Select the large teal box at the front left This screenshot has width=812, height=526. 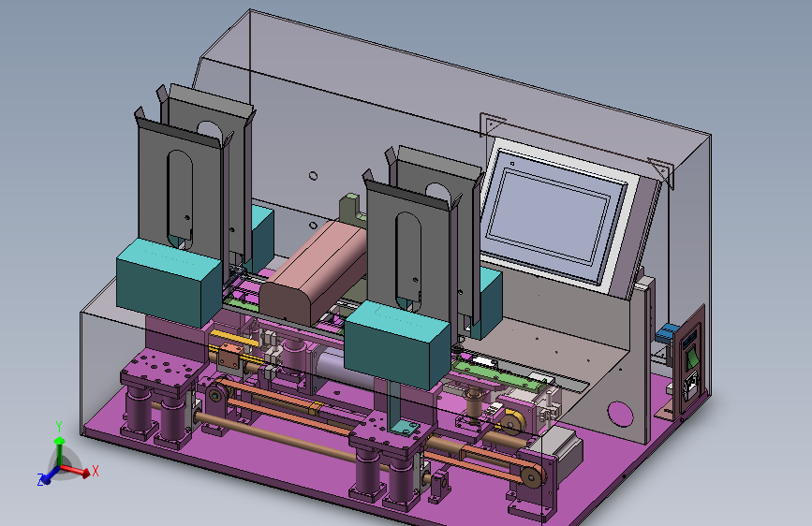[x=170, y=282]
